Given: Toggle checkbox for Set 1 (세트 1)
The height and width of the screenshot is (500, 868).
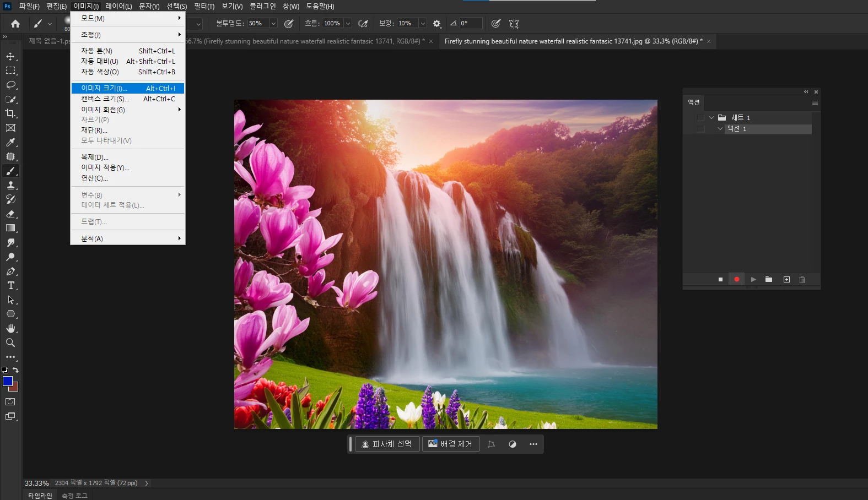Looking at the screenshot, I should (700, 118).
